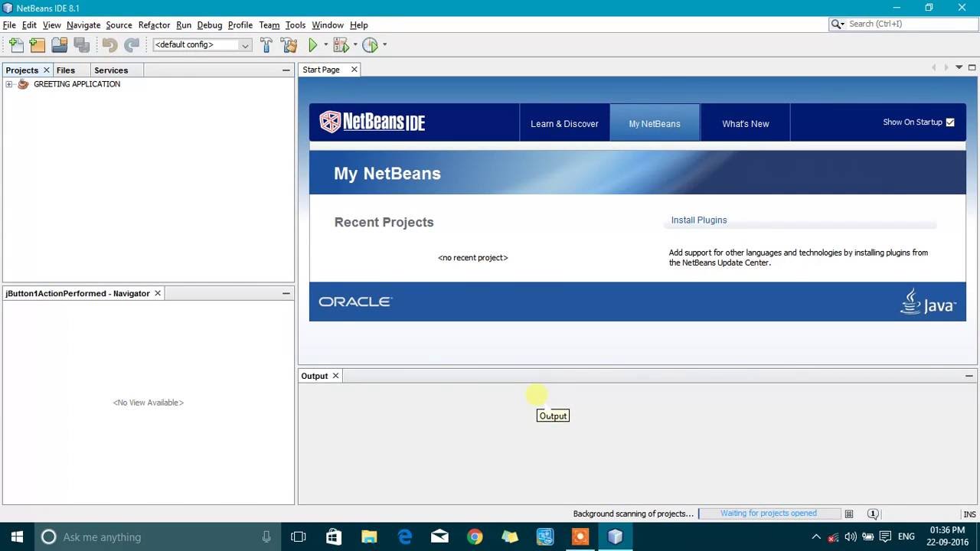Open the Debug menu
Viewport: 980px width, 551px height.
click(x=209, y=25)
